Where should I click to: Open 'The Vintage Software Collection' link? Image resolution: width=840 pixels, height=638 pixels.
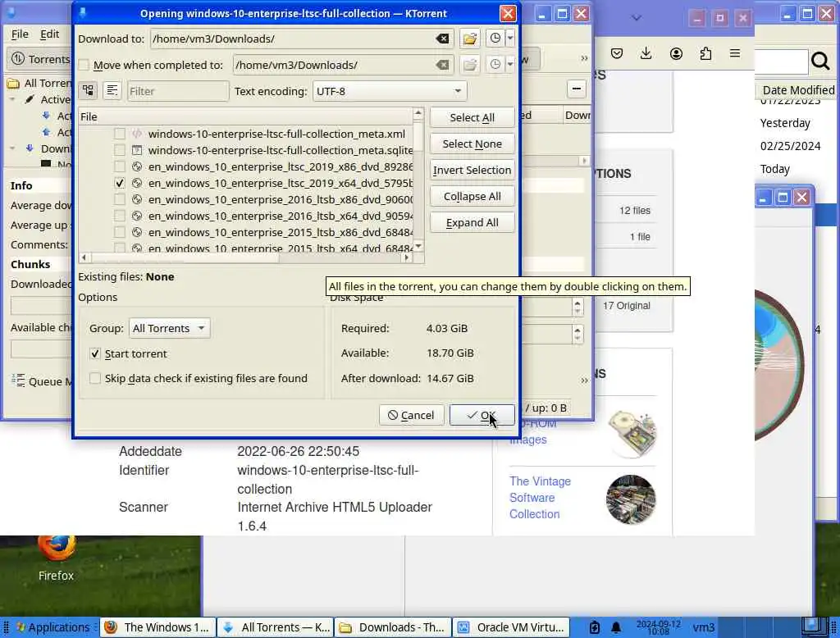[x=540, y=498]
